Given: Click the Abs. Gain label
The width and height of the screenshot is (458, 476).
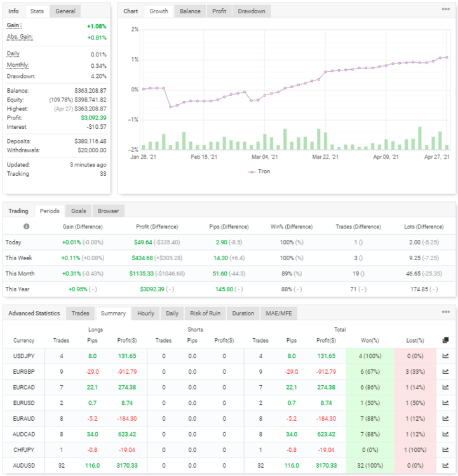Looking at the screenshot, I should click(x=20, y=37).
